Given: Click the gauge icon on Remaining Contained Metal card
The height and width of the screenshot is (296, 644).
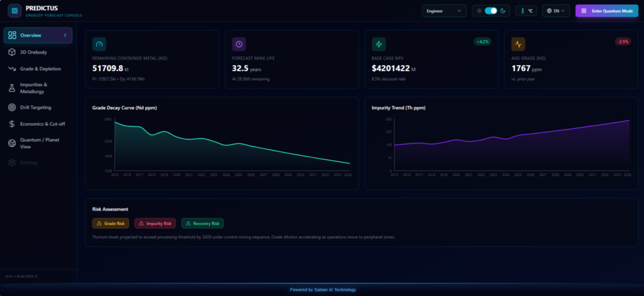Looking at the screenshot, I should [99, 44].
